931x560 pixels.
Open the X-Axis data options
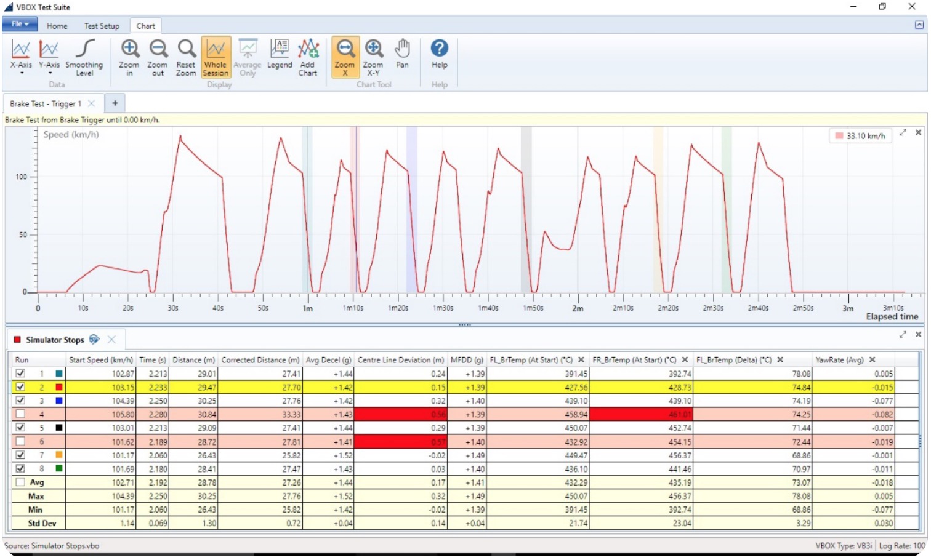[21, 57]
